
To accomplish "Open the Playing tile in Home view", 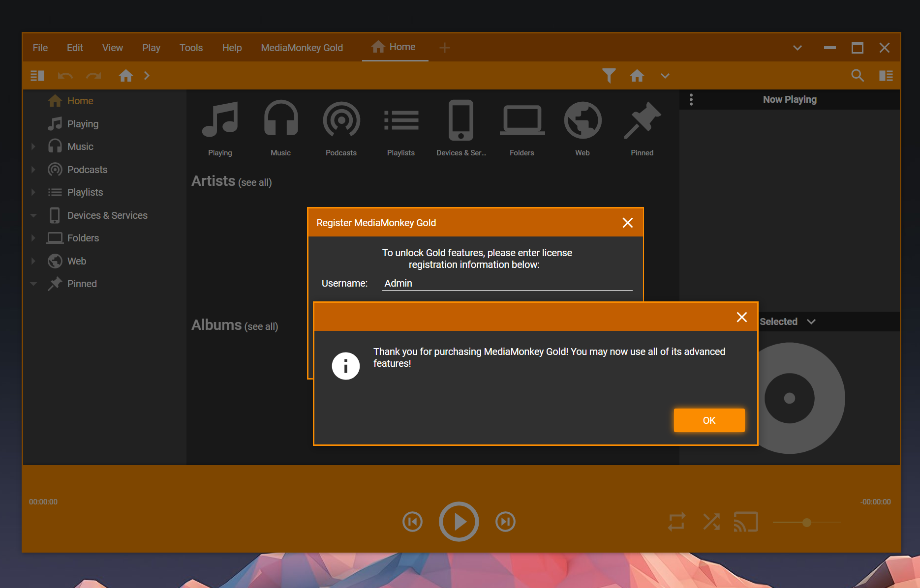I will 220,128.
